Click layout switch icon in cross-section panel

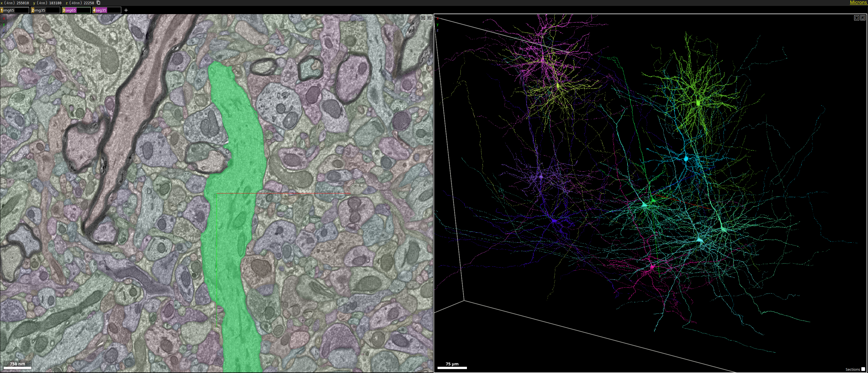click(x=429, y=18)
